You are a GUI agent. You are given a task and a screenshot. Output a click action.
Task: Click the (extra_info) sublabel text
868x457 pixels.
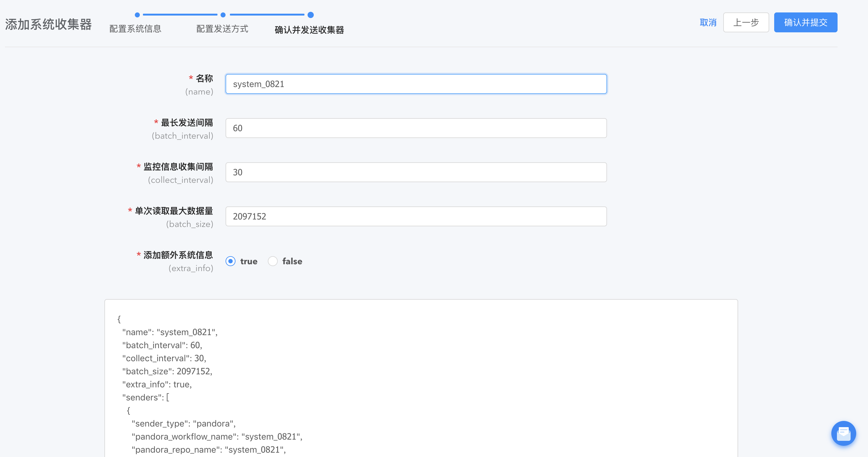coord(191,269)
